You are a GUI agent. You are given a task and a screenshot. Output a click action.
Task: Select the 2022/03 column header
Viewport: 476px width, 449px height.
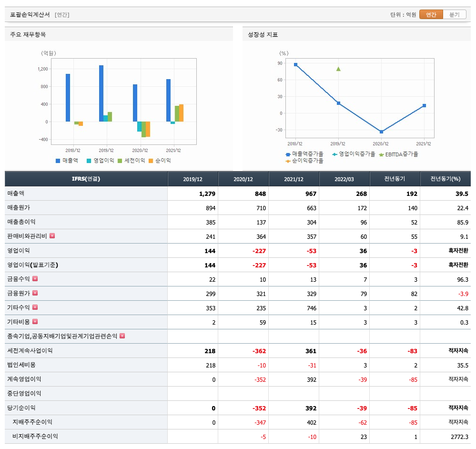pyautogui.click(x=344, y=179)
